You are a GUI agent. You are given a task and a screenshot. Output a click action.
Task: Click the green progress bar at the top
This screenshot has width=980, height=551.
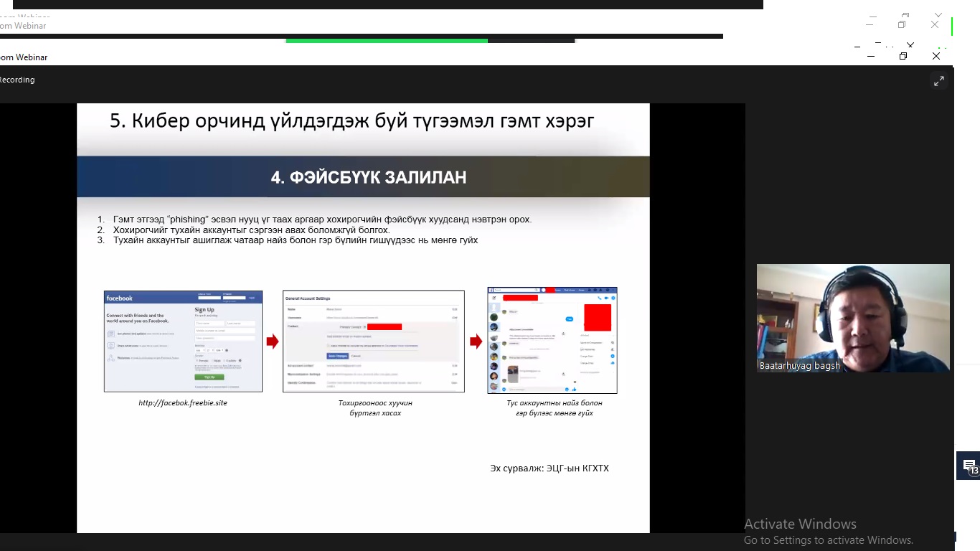(x=387, y=40)
